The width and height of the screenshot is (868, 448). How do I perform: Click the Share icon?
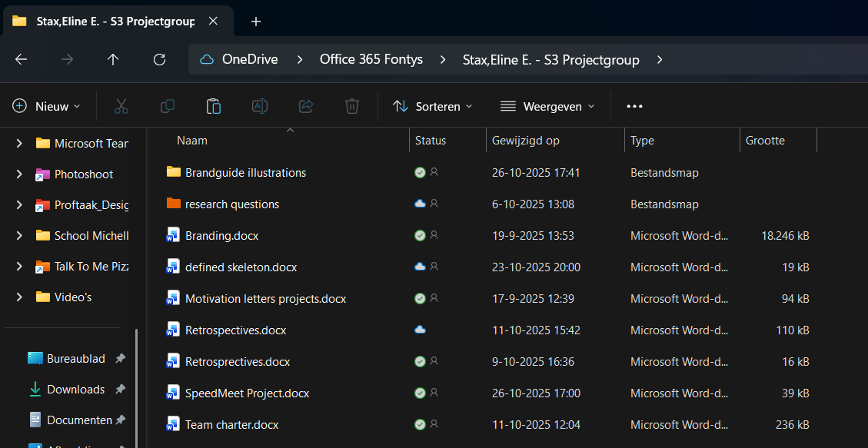click(x=306, y=106)
